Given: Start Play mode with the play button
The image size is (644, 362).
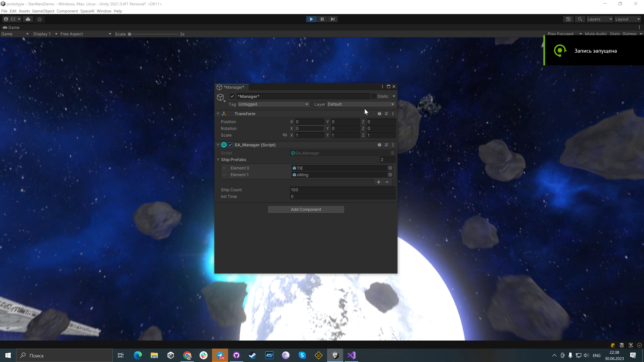Looking at the screenshot, I should 311,19.
